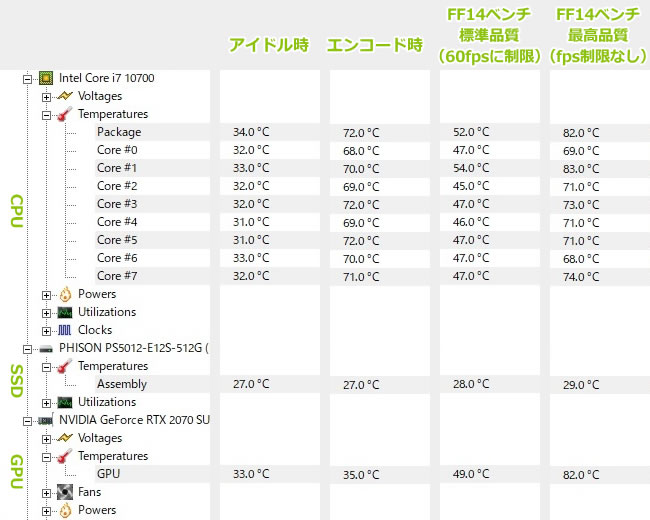Click Core #0 encode value 68.0 °C

pos(361,151)
